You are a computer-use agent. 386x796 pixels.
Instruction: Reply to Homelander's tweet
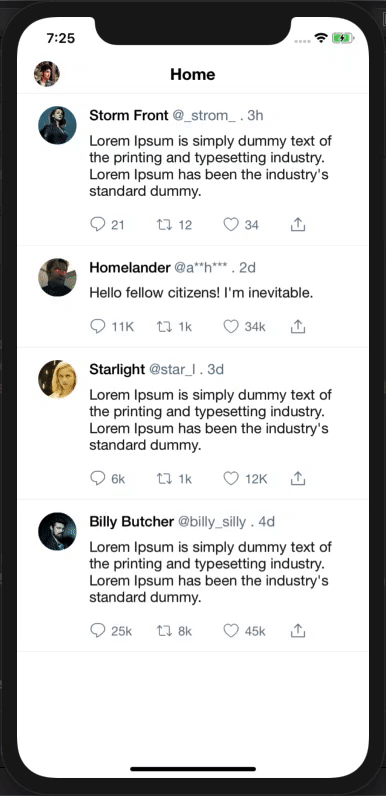[x=97, y=326]
